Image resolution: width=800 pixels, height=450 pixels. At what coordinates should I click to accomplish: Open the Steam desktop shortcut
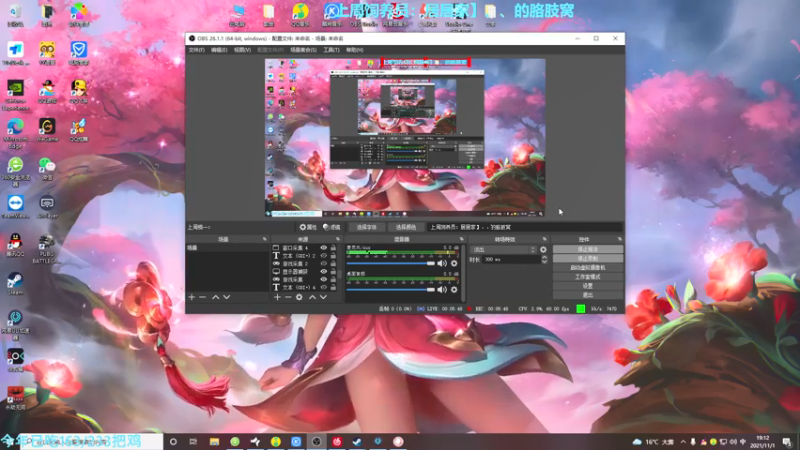pos(15,284)
